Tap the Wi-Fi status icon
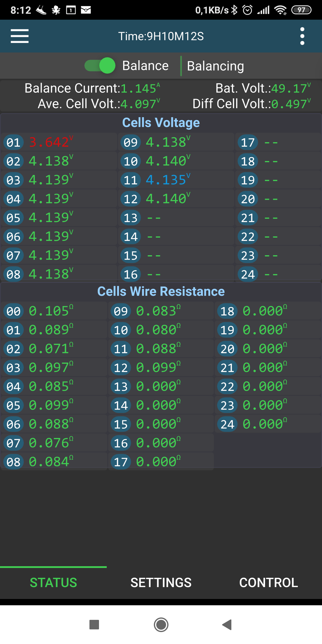Viewport: 322px width, 644px height. pos(281,10)
